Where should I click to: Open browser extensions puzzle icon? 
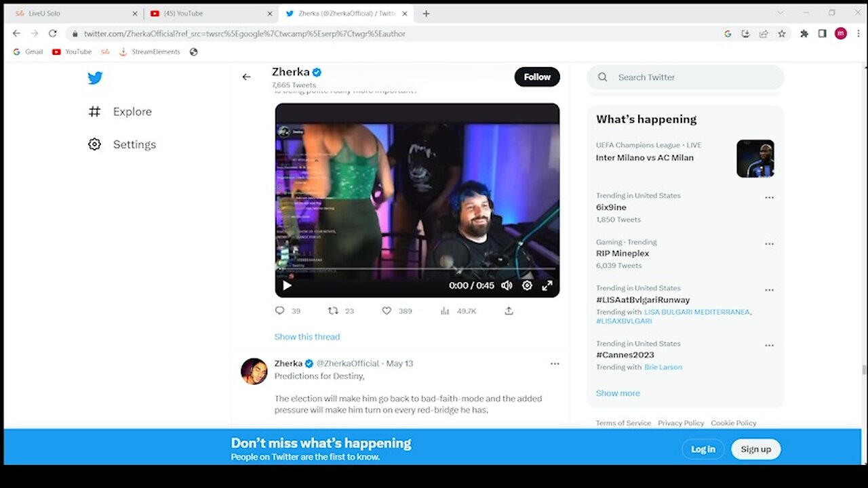coord(804,33)
